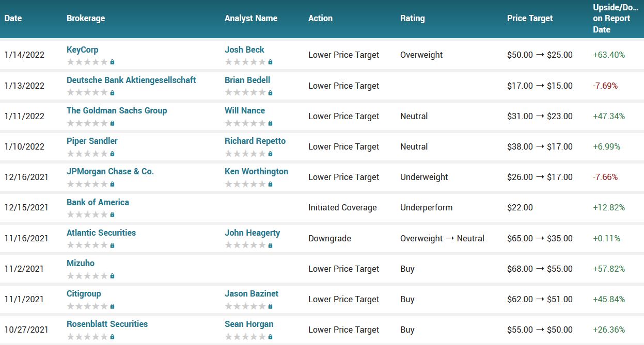The width and height of the screenshot is (644, 345).
Task: Click star rating under Jason Bazinet
Action: [x=245, y=306]
